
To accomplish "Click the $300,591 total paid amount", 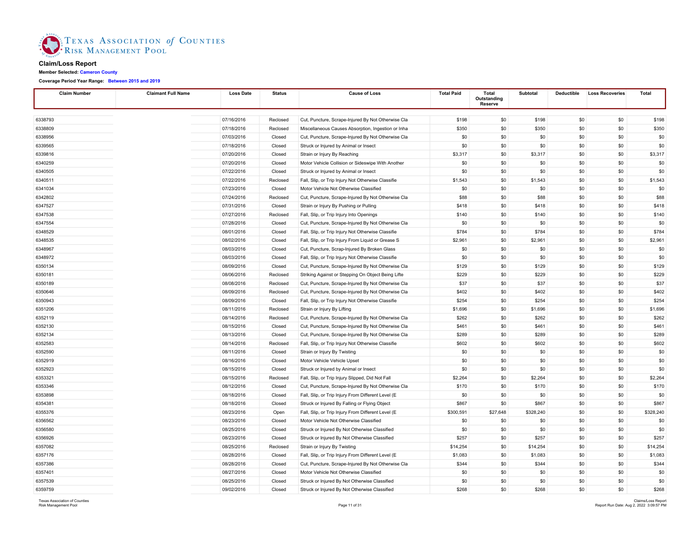I will click(457, 412).
